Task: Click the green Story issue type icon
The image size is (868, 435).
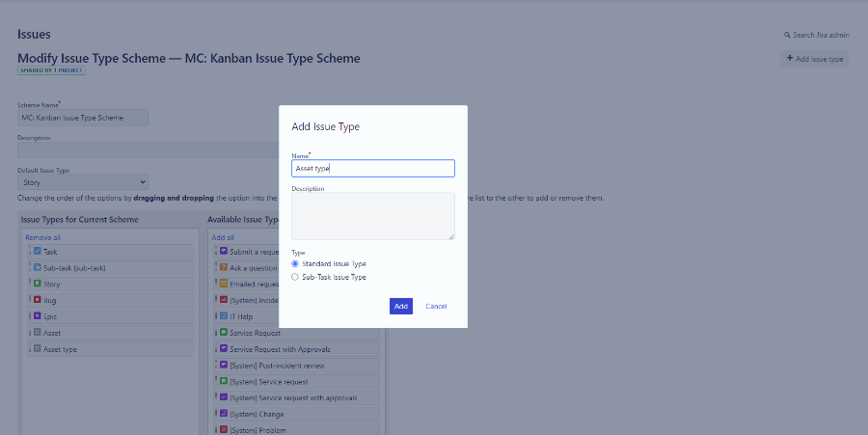Action: (38, 284)
